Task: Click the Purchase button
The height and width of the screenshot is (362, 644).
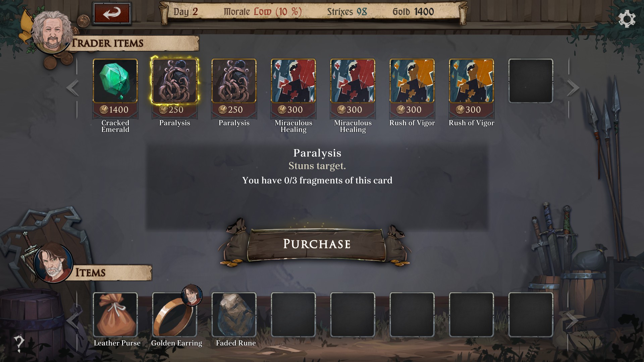Action: click(x=316, y=244)
